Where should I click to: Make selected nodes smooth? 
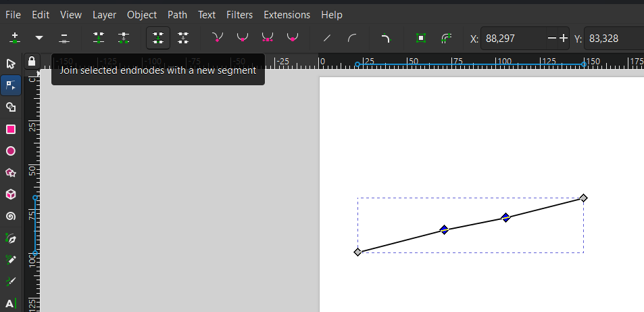coord(243,39)
